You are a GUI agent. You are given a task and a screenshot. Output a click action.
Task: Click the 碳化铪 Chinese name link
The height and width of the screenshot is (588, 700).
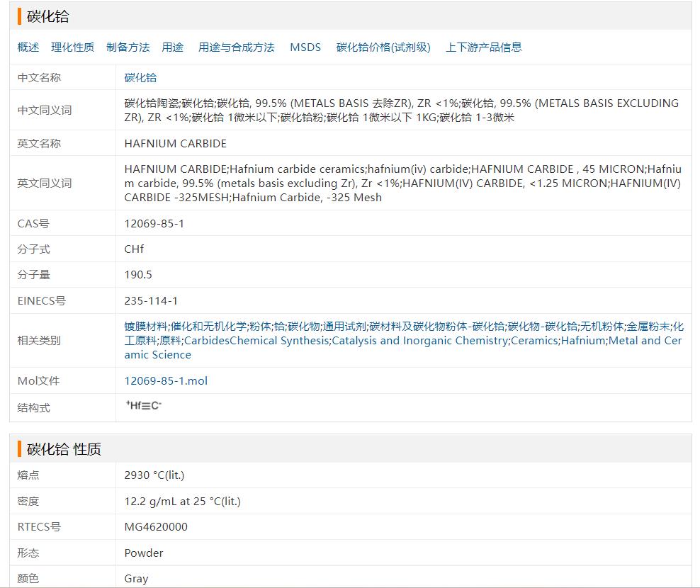tap(140, 77)
